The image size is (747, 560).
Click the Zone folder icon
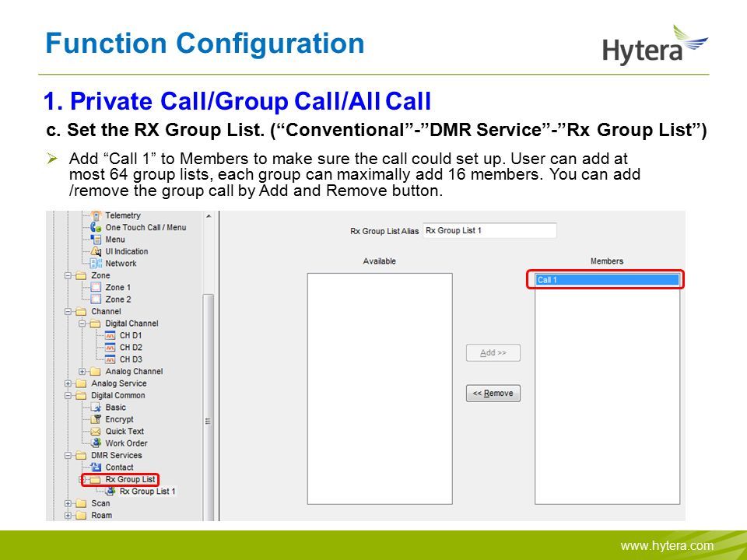coord(81,275)
